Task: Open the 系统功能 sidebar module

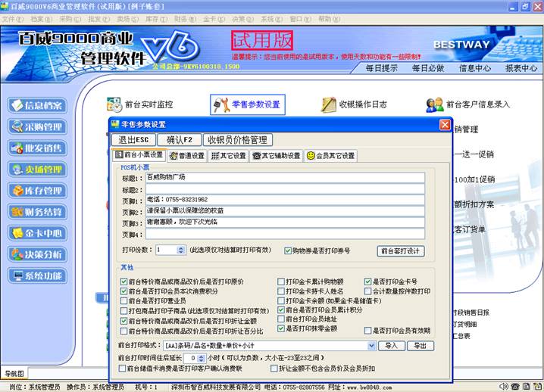Action: tap(37, 276)
